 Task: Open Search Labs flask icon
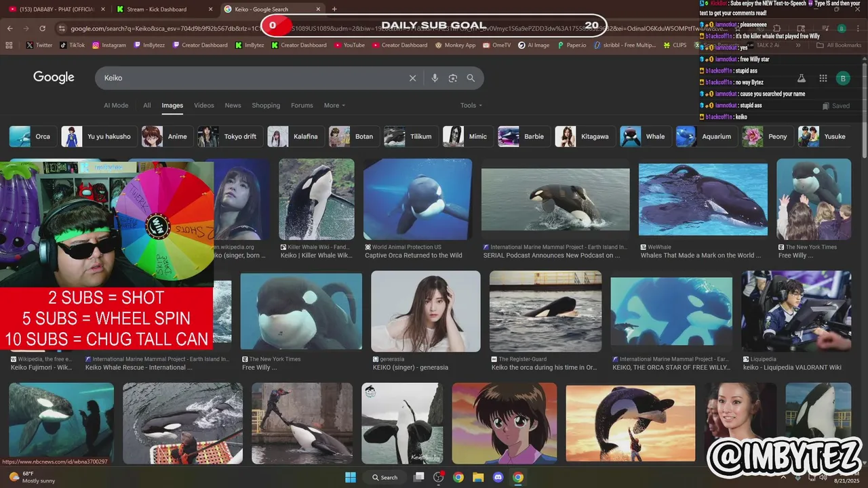801,78
